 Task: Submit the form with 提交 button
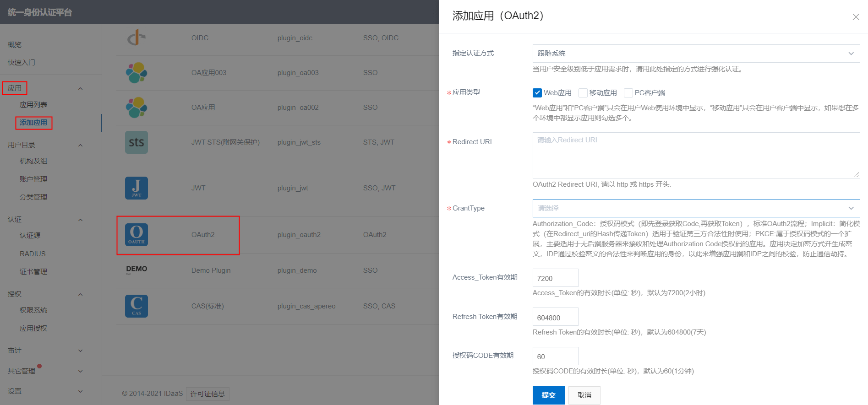coord(548,395)
